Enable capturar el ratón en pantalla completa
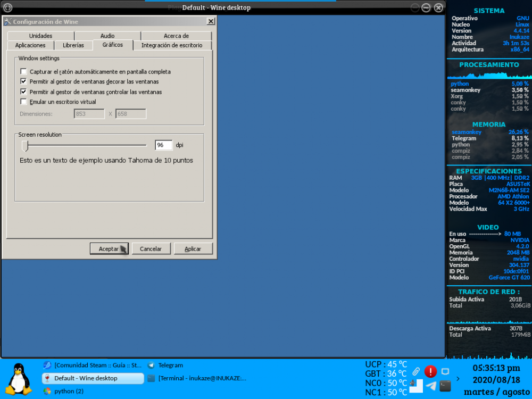 coord(23,71)
